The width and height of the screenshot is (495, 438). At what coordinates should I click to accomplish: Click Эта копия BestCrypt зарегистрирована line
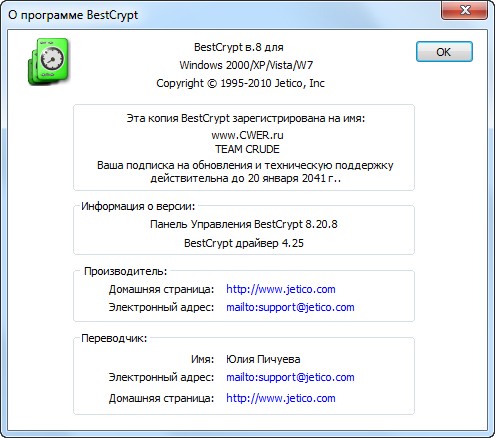tap(246, 118)
